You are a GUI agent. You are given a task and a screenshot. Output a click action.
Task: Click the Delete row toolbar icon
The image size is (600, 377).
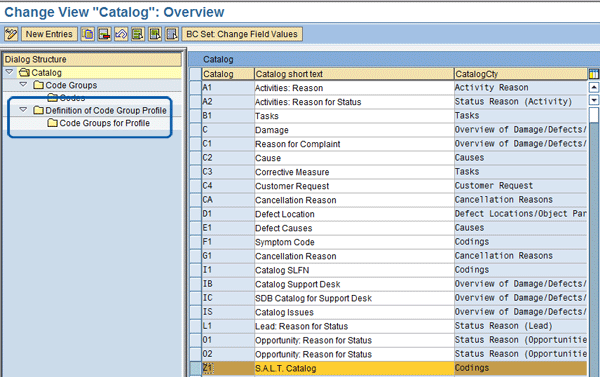click(x=104, y=34)
